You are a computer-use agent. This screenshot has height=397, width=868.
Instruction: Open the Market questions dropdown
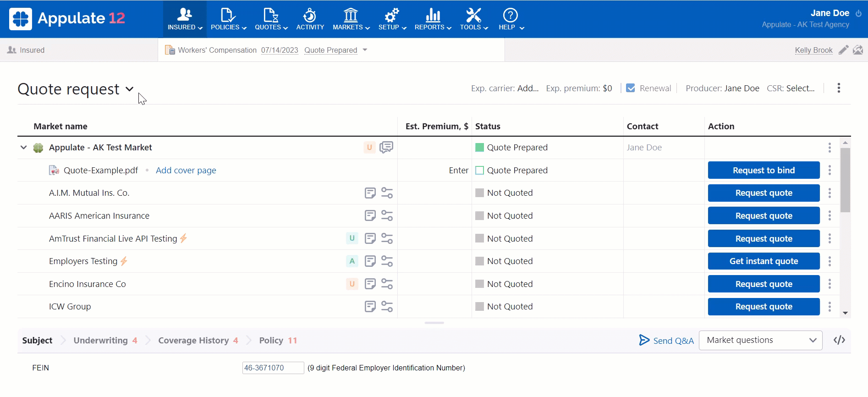click(761, 340)
